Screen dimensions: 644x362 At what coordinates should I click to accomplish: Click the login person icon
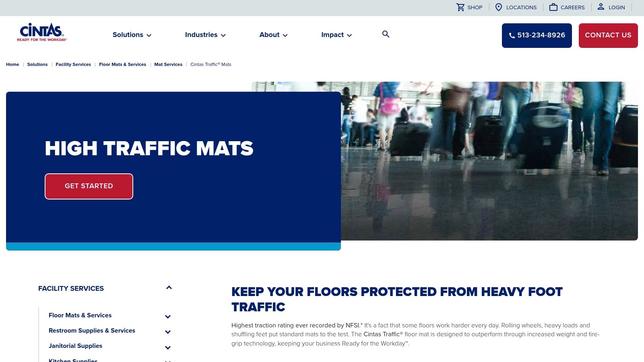pyautogui.click(x=601, y=6)
